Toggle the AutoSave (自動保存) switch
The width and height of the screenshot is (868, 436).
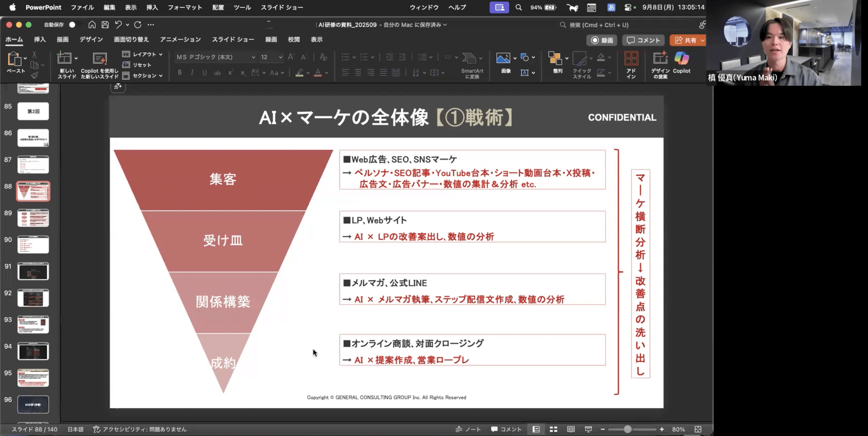[x=74, y=25]
